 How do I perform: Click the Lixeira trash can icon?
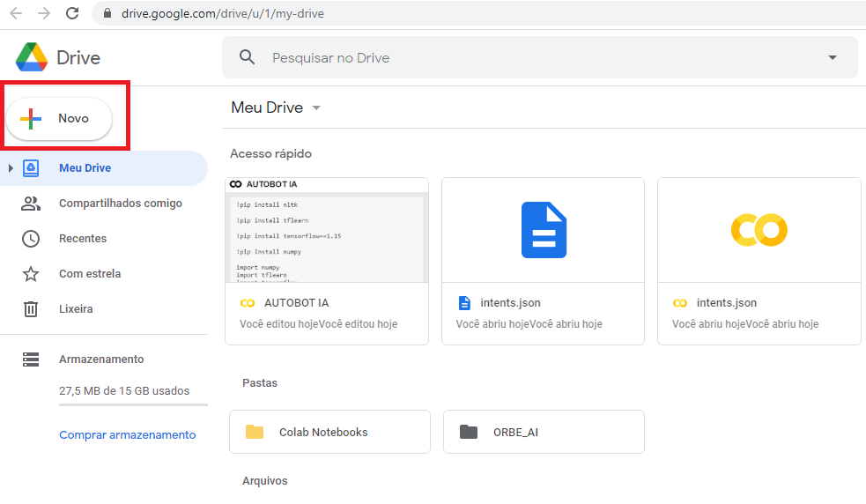click(31, 309)
